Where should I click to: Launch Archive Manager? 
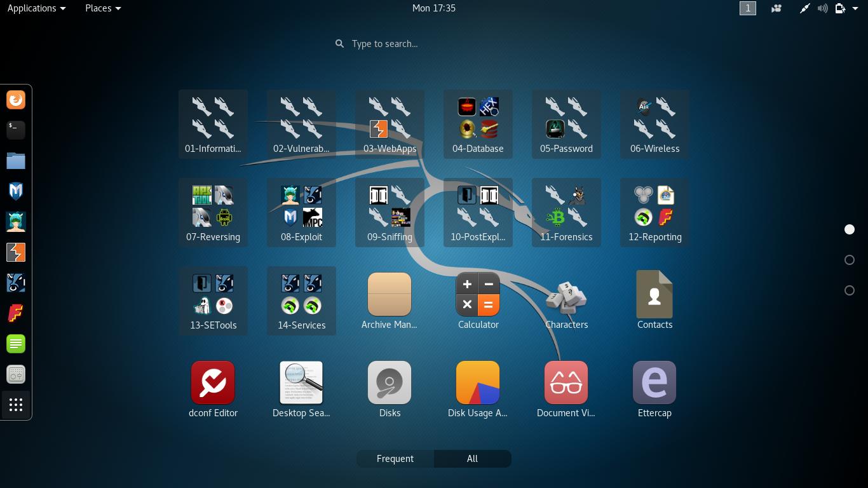pyautogui.click(x=390, y=301)
